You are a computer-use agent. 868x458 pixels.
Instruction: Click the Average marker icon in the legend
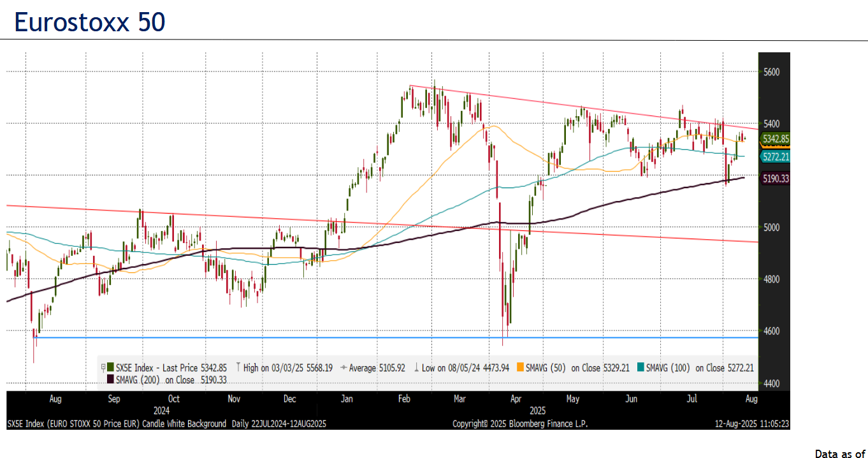click(x=344, y=368)
